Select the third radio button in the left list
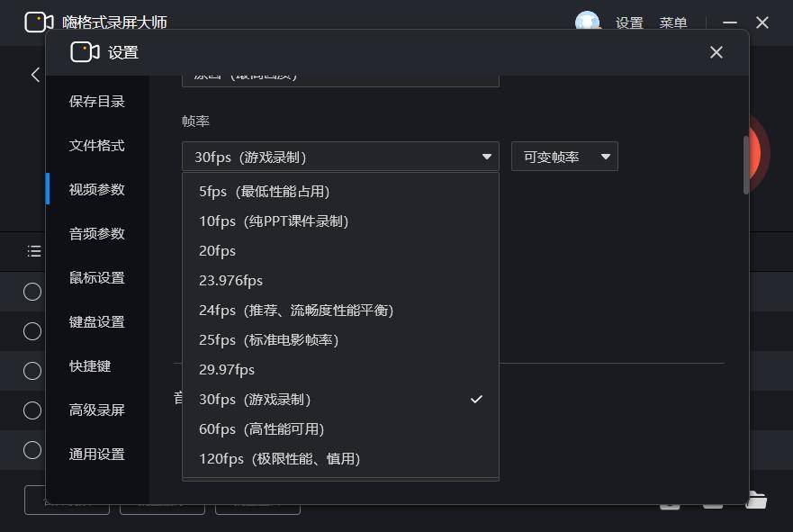This screenshot has width=793, height=532. [x=32, y=371]
